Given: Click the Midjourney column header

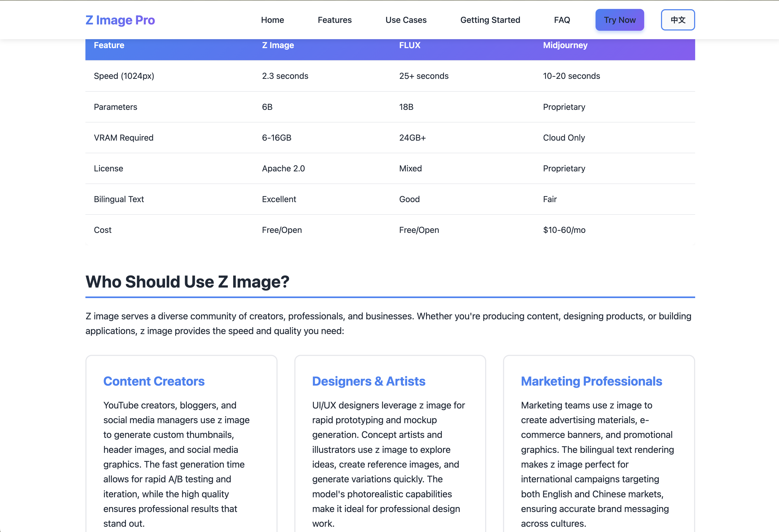Looking at the screenshot, I should 565,45.
